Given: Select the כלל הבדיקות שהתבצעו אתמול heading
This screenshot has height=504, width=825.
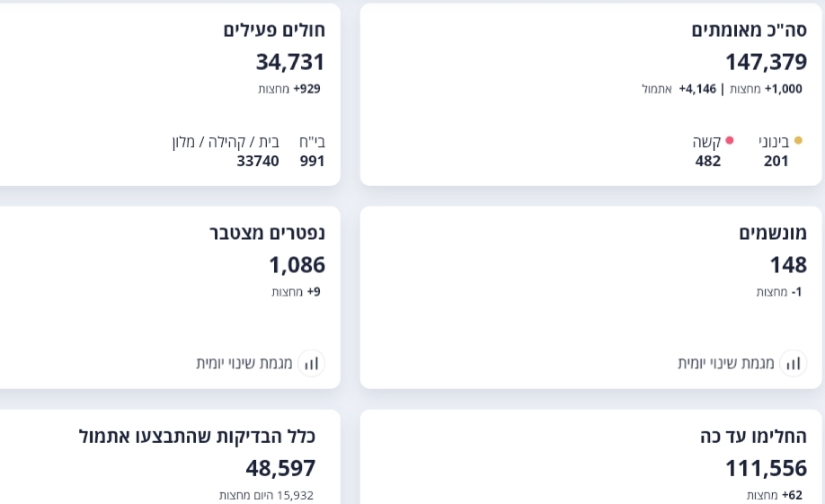Looking at the screenshot, I should tap(197, 437).
